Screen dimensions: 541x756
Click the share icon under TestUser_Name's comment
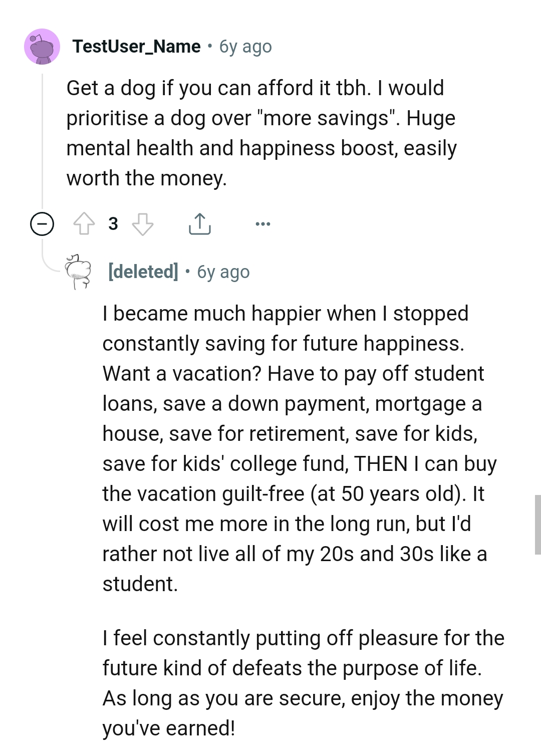[x=200, y=223]
